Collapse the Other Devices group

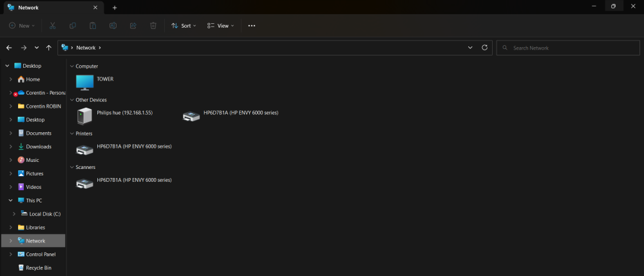click(x=72, y=100)
